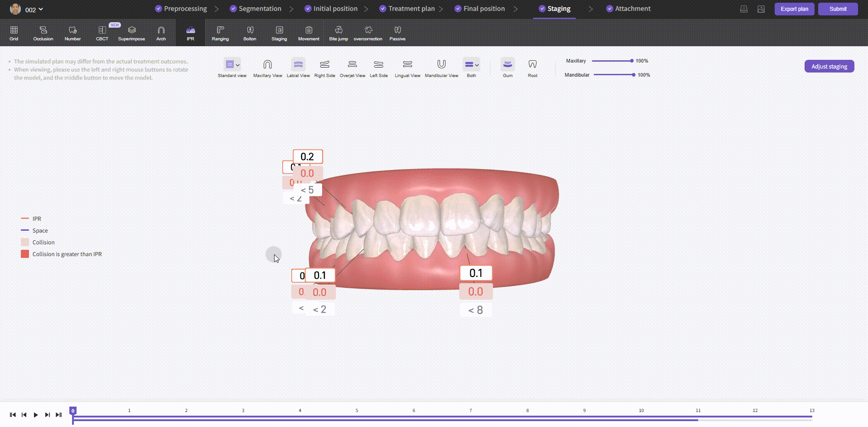Open the 002 patient dropdown
Screen dimensions: 868x427
pos(34,10)
